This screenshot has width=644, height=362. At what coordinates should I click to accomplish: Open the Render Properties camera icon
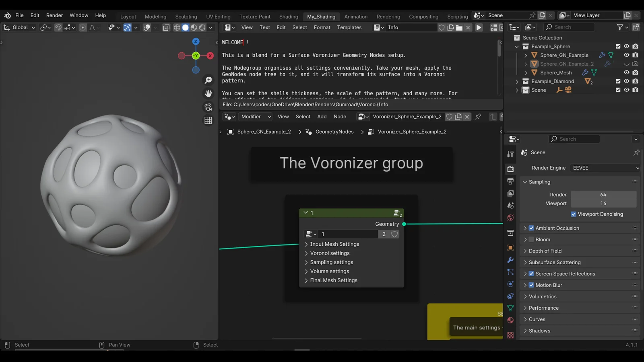tap(510, 169)
